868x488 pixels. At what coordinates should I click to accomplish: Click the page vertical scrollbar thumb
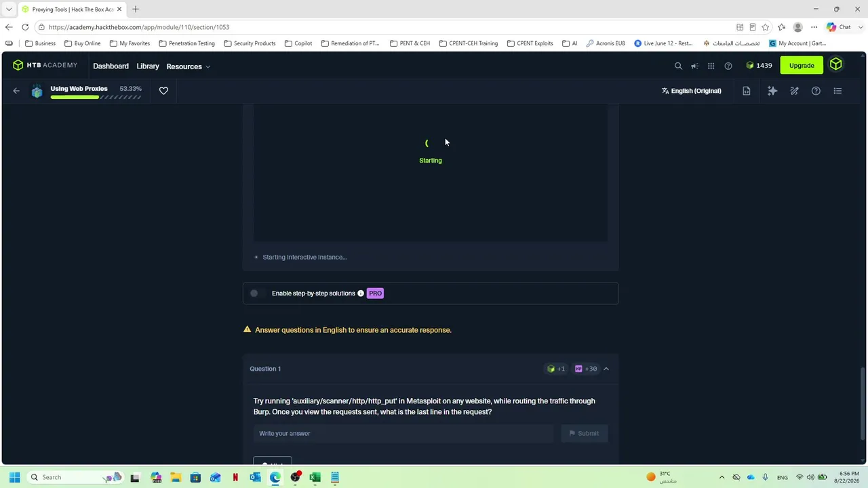pos(863,403)
